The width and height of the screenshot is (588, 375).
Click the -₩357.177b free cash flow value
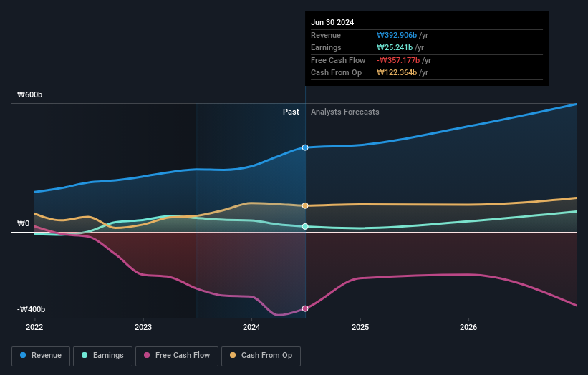click(x=398, y=60)
